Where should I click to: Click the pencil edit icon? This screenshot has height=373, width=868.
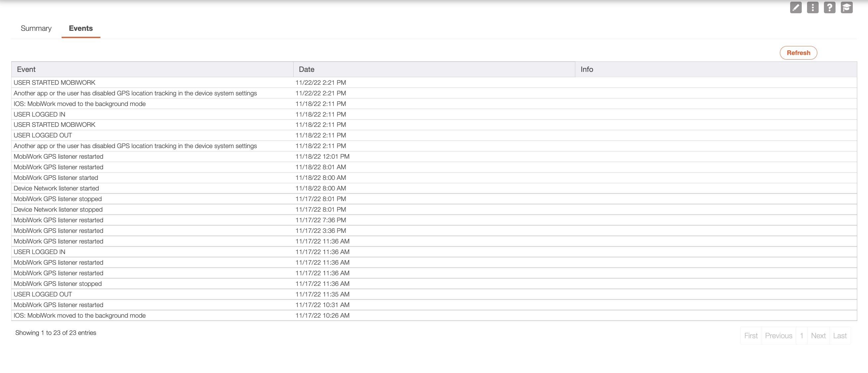point(795,7)
